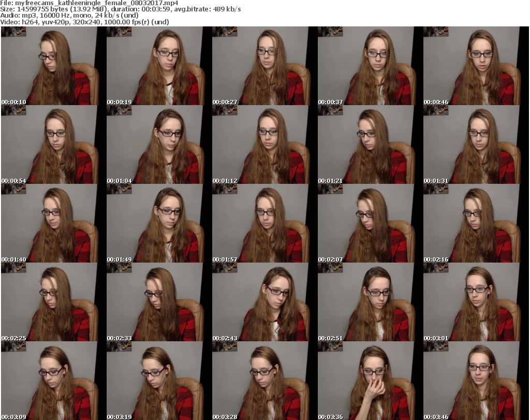Select the thumbnail at timestamp 00:00:46
Screen dimensions: 530x420
pyautogui.click(x=476, y=66)
